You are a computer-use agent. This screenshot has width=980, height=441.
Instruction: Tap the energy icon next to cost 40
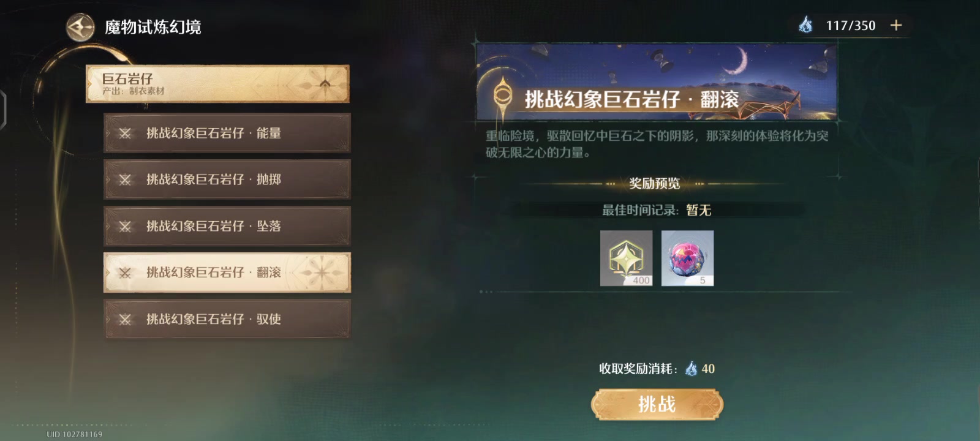691,369
